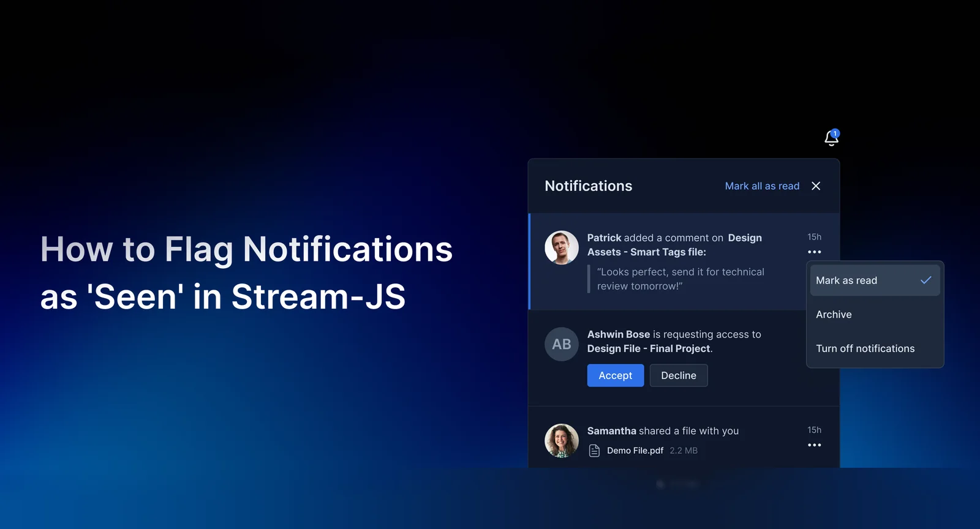Screen dimensions: 980x529
Task: Accept Ashwin Bose's access request
Action: [x=616, y=375]
